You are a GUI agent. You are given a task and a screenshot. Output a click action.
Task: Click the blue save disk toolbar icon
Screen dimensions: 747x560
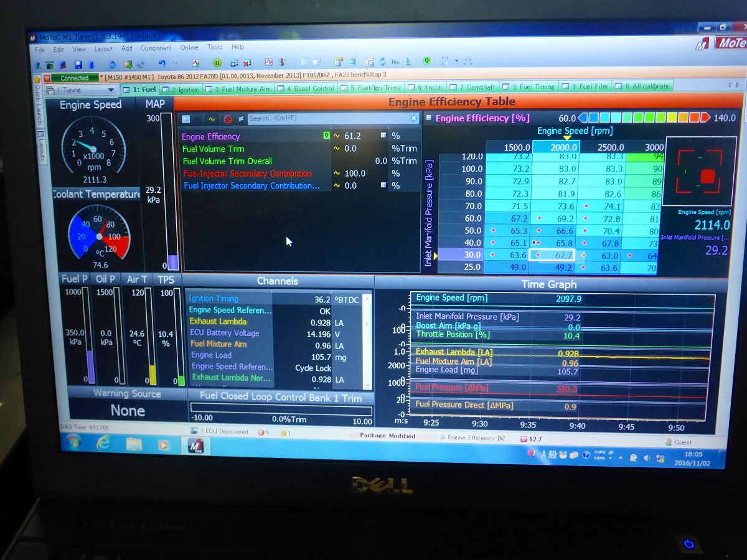point(78,64)
